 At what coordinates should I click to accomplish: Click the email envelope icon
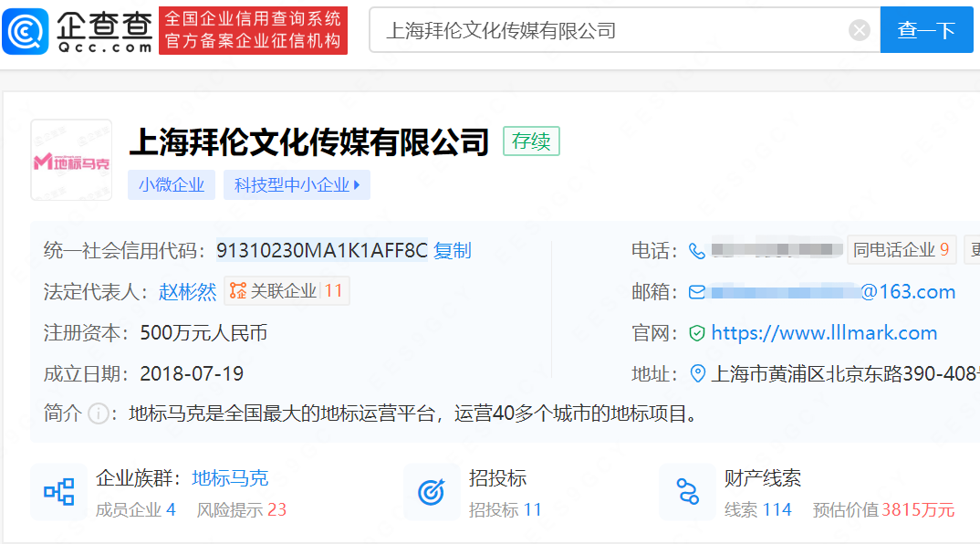(697, 292)
